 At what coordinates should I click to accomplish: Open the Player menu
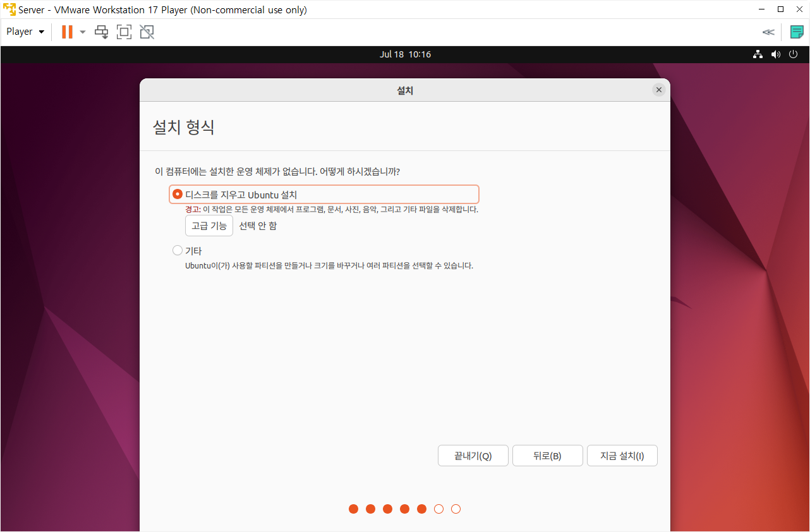[x=25, y=32]
